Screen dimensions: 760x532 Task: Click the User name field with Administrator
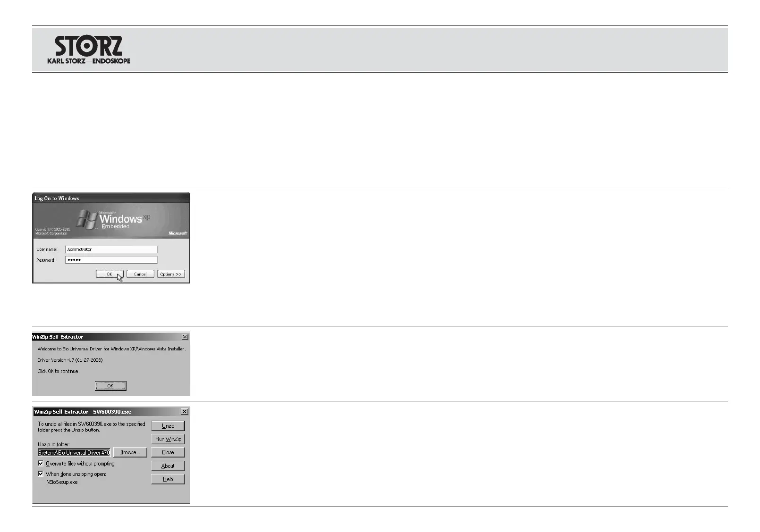(111, 249)
